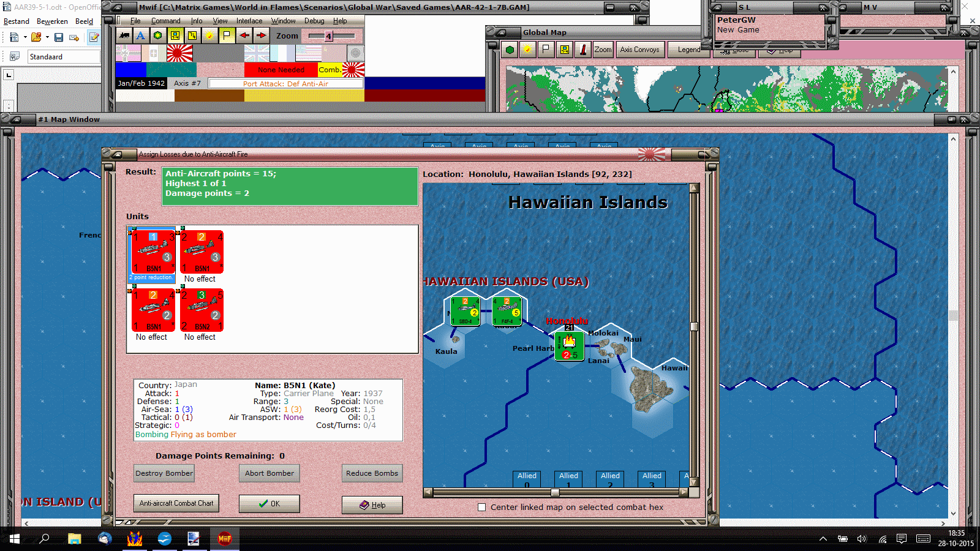Open the Command menu

click(x=166, y=21)
